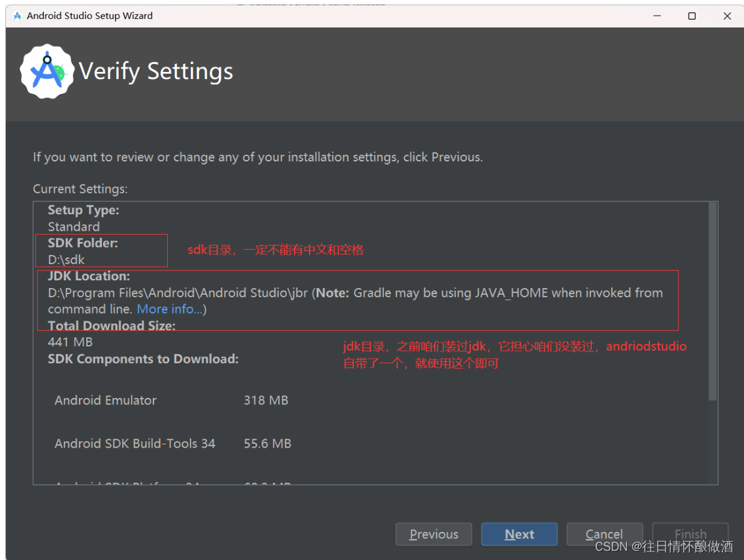Minimize the Setup Wizard window

[657, 16]
